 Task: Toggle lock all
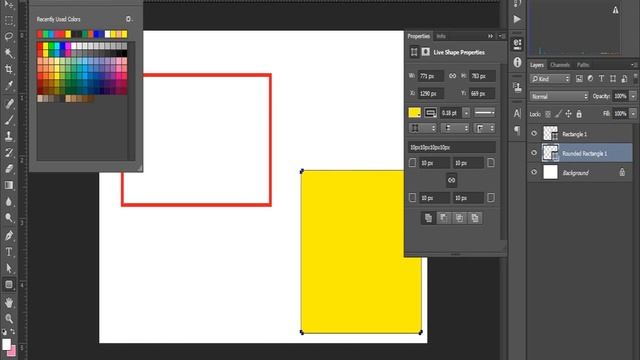pos(579,114)
